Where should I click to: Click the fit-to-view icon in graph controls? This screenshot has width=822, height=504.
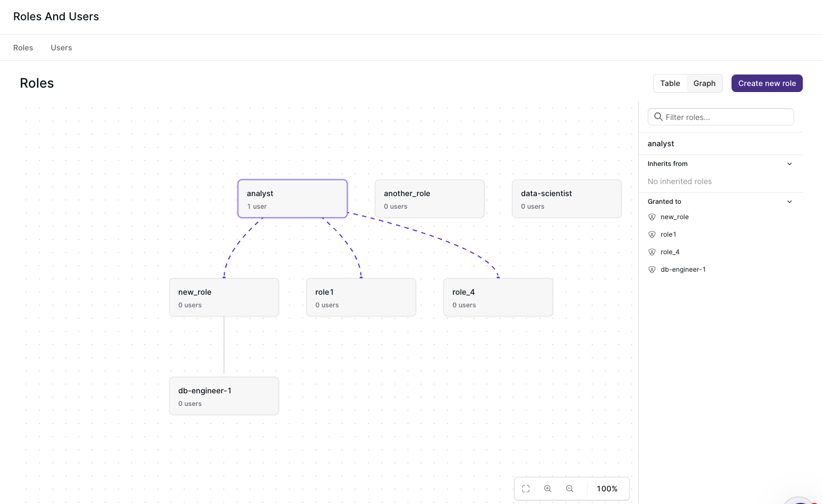point(526,488)
